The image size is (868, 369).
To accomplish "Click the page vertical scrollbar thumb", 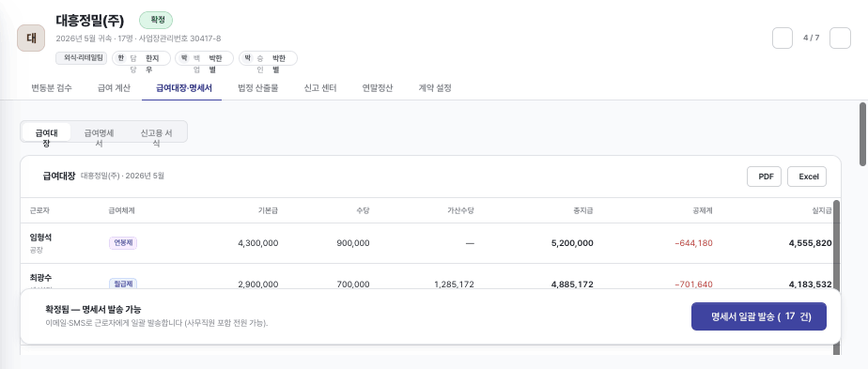I will [x=862, y=134].
